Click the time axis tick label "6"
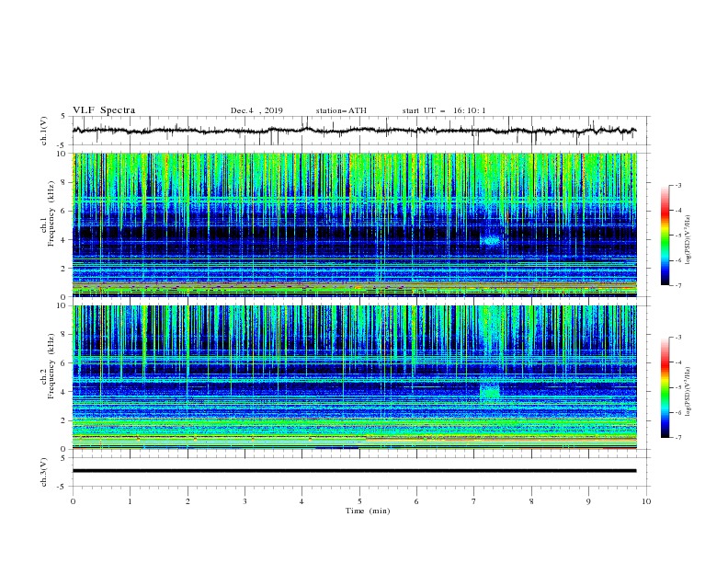 416,501
